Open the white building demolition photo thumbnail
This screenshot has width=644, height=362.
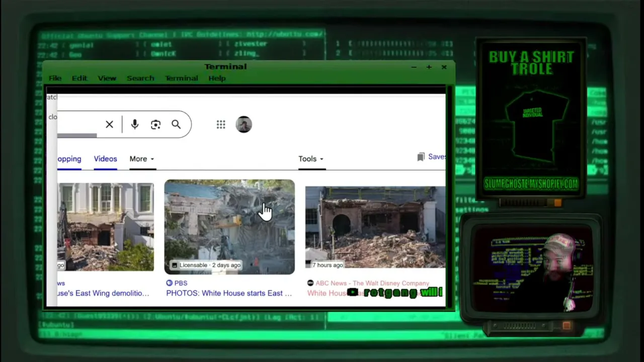(106, 227)
